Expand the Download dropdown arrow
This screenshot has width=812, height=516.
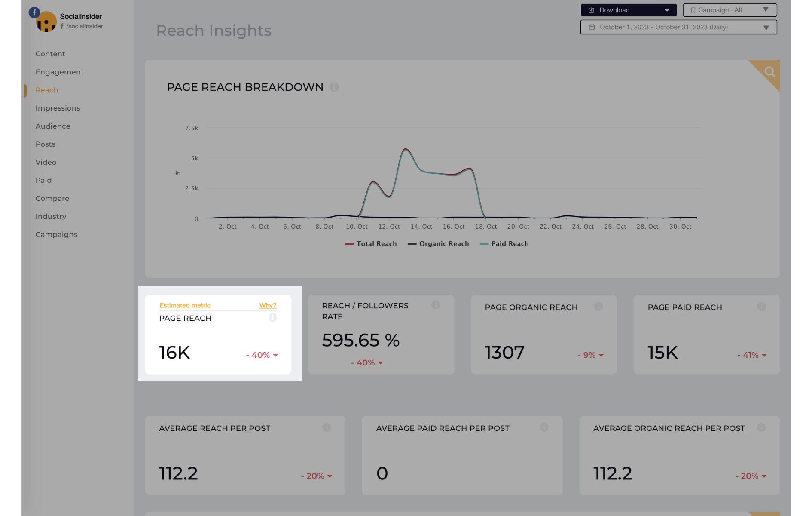[x=667, y=10]
